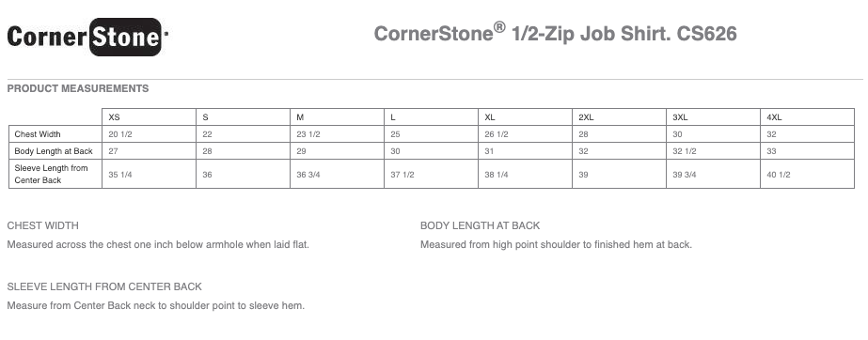Select the CornerStone 1/2-Zip Job Shirt title
Image resolution: width=868 pixels, height=340 pixels.
[x=555, y=33]
